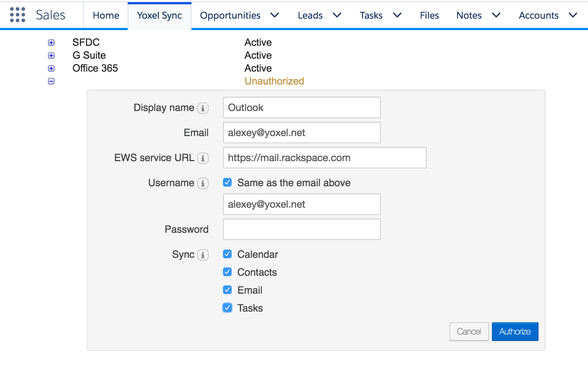Image resolution: width=588 pixels, height=371 pixels.
Task: Click the Sync info icon
Action: (203, 255)
